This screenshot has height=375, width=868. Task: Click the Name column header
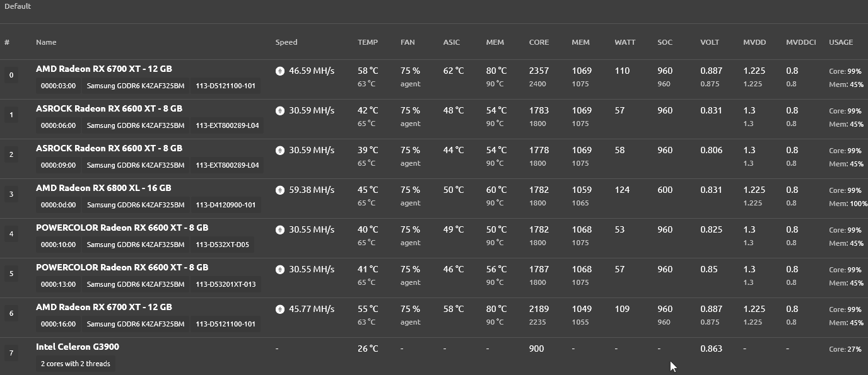pyautogui.click(x=46, y=42)
